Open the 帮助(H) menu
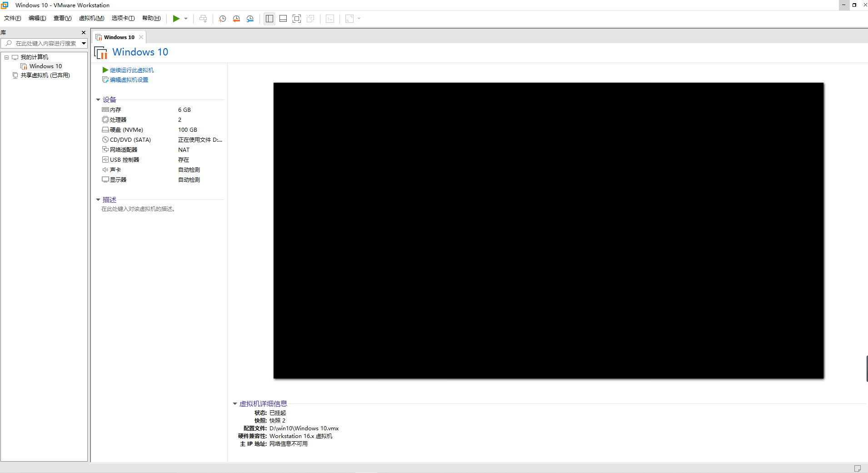This screenshot has width=868, height=473. pos(151,18)
